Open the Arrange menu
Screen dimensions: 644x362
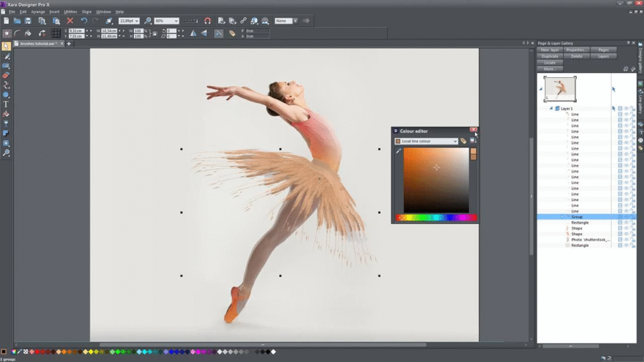[38, 12]
